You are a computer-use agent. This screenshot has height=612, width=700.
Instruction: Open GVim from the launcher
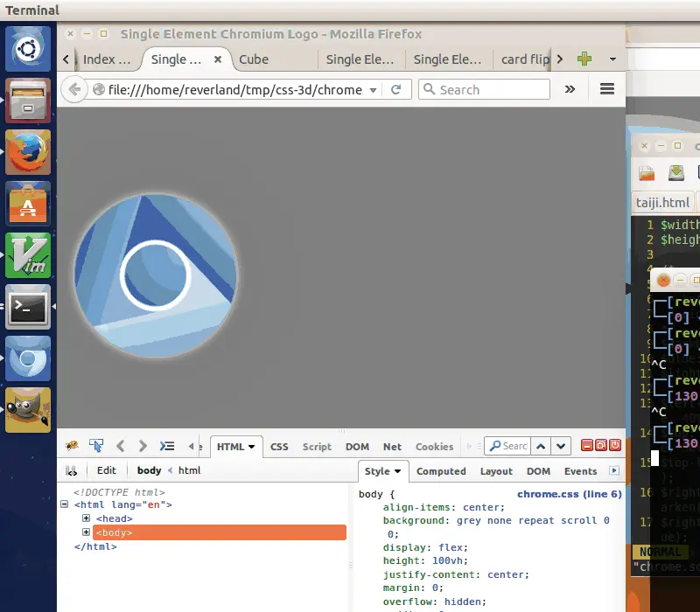(28, 255)
